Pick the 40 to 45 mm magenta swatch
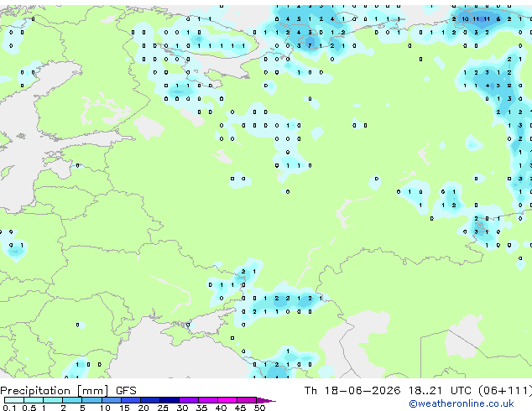 click(x=227, y=400)
